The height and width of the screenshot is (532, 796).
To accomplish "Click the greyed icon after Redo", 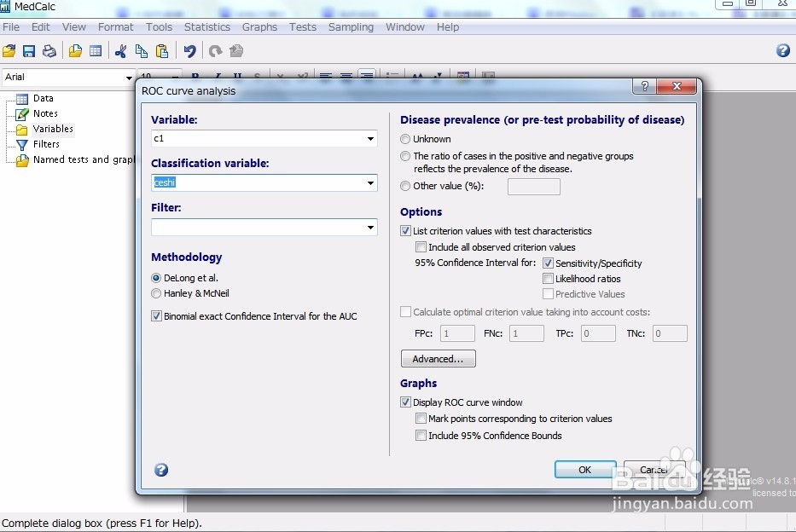I will [236, 50].
